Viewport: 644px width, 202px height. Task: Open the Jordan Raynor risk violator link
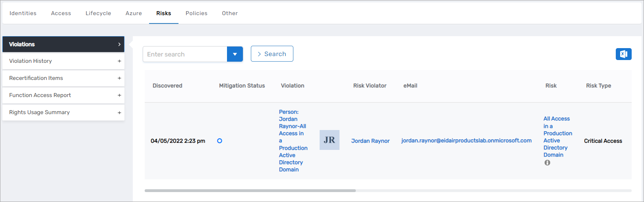tap(370, 141)
